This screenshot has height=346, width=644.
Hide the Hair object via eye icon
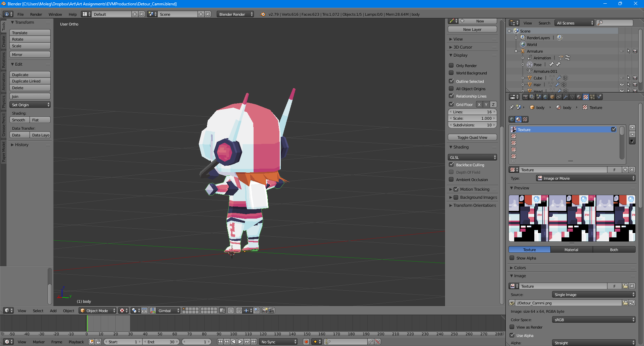point(622,84)
